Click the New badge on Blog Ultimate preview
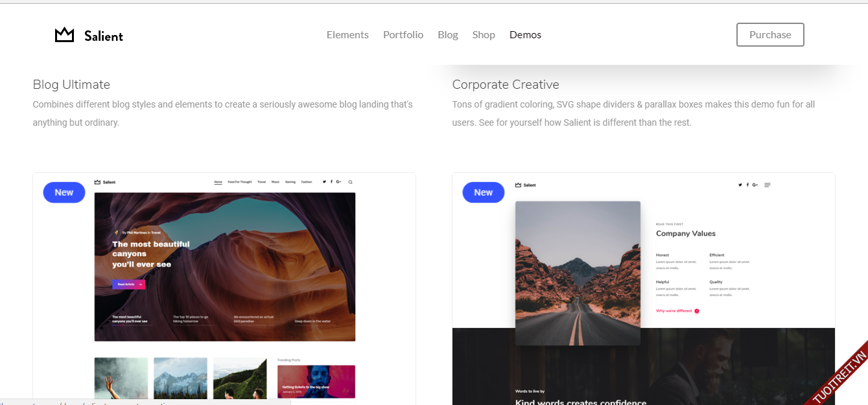The image size is (868, 405). tap(64, 192)
